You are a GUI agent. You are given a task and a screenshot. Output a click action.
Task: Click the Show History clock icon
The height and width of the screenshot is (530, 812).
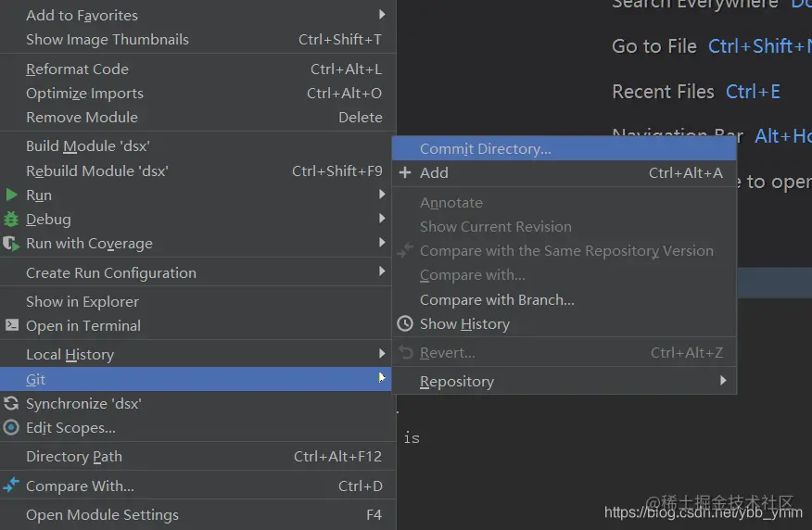click(x=404, y=324)
